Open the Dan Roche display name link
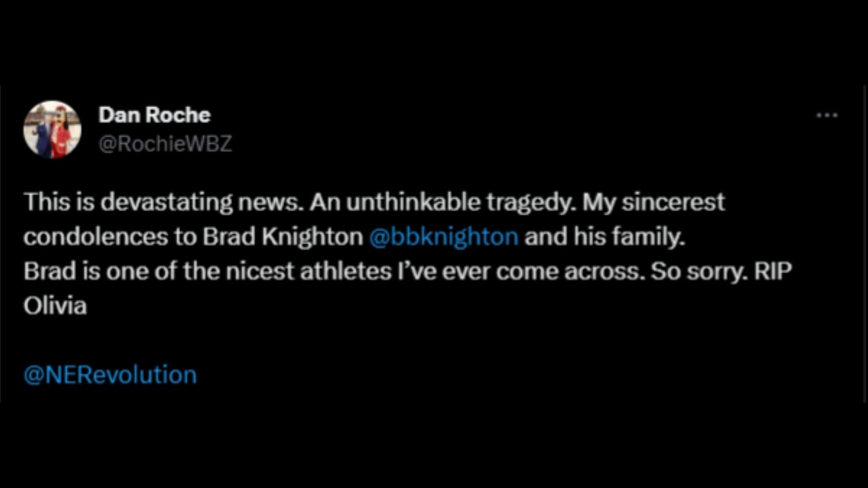The image size is (868, 488). (155, 115)
